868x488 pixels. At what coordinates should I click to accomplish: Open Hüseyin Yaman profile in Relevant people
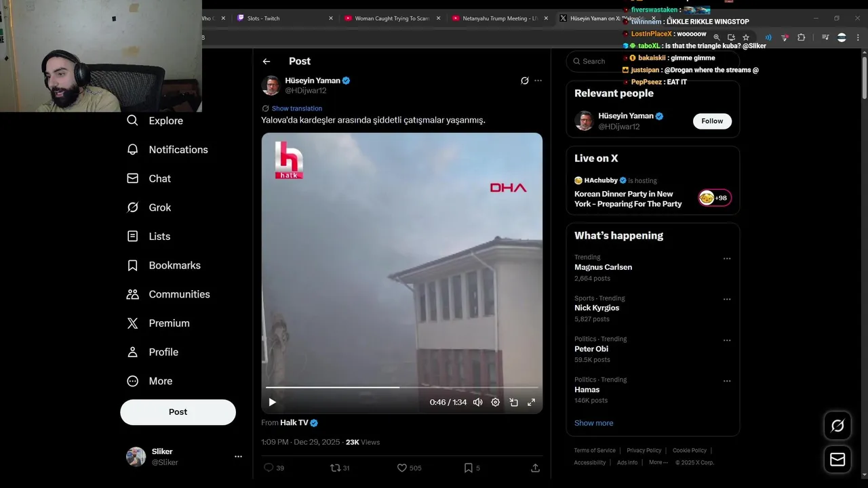[625, 116]
